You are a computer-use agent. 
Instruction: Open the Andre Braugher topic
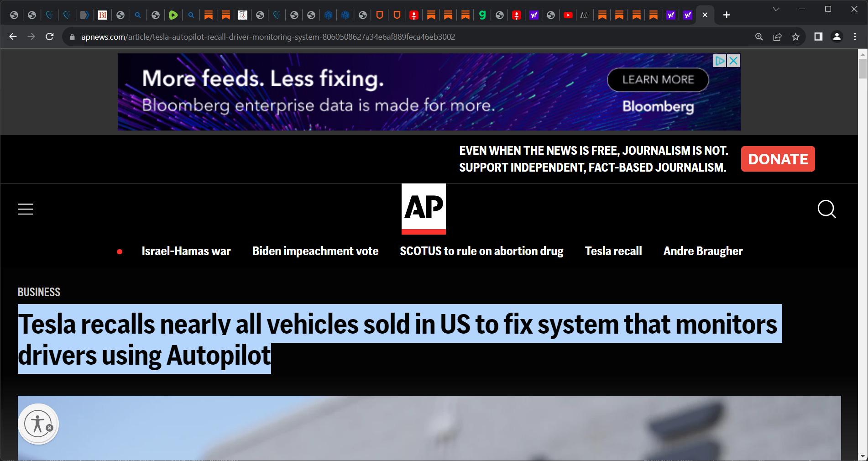703,251
